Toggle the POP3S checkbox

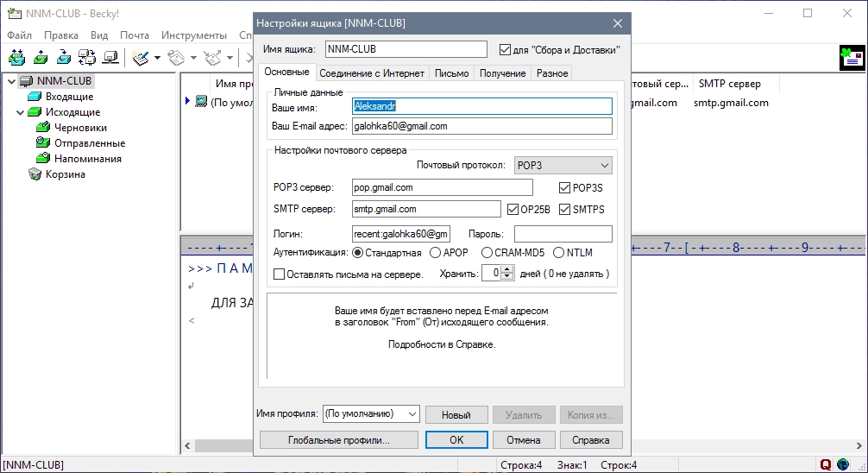coord(564,188)
